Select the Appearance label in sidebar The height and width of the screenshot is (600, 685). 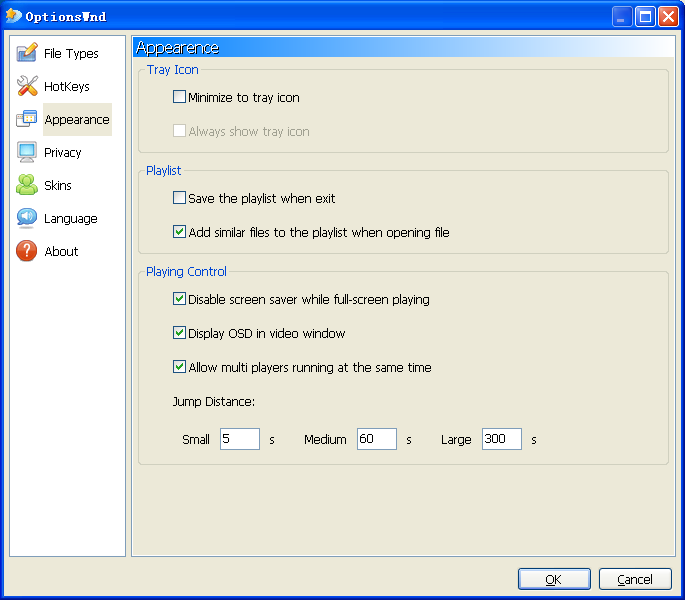(x=77, y=119)
